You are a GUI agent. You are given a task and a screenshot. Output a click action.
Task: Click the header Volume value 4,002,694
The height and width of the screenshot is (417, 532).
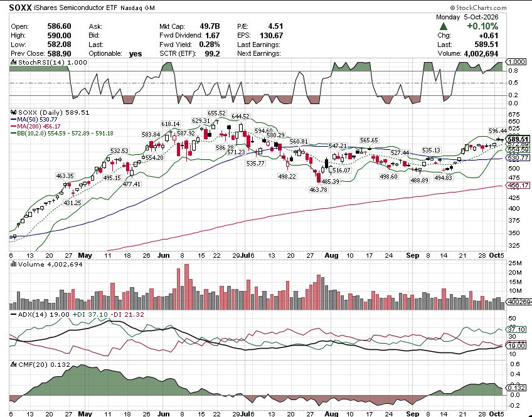coord(481,53)
